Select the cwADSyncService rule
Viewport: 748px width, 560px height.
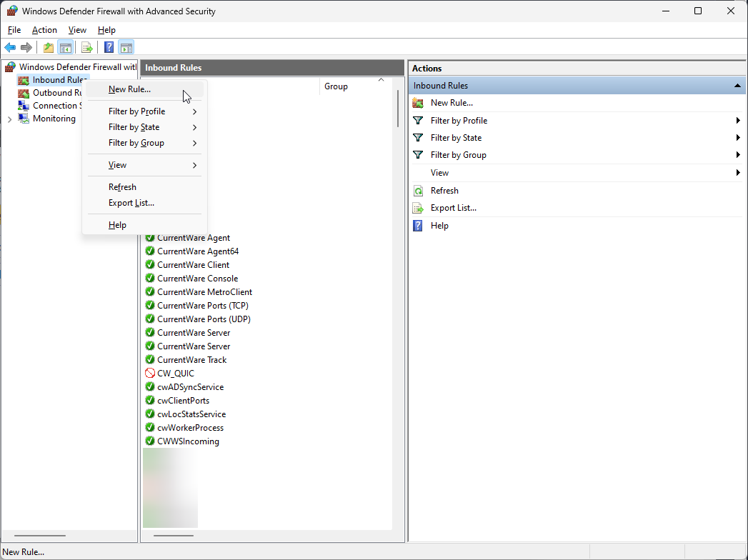(x=190, y=387)
